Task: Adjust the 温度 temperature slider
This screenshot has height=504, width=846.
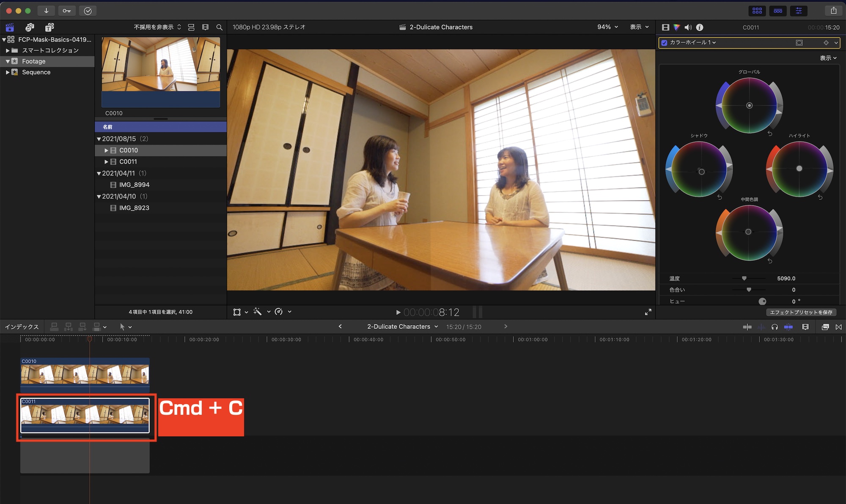Action: [744, 278]
